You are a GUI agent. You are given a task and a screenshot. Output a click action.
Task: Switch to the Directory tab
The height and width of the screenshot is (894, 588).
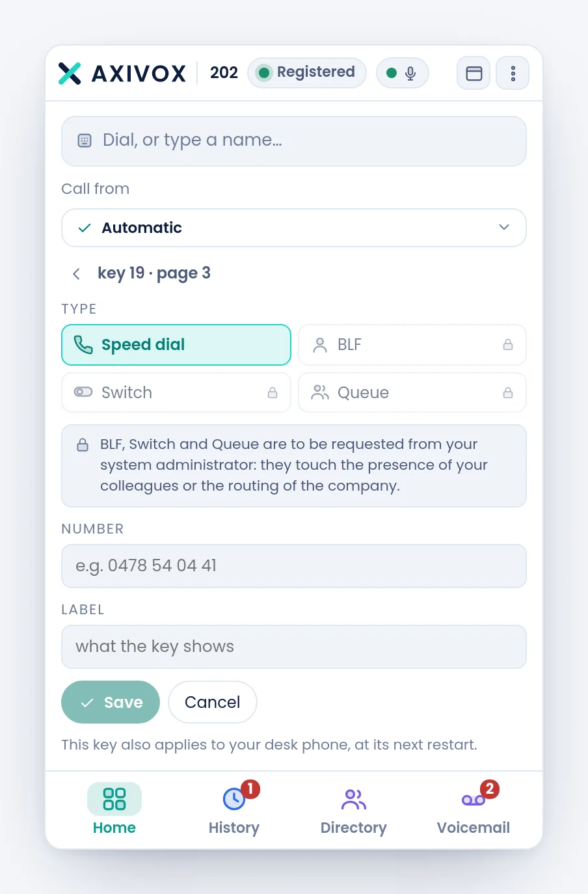tap(354, 811)
